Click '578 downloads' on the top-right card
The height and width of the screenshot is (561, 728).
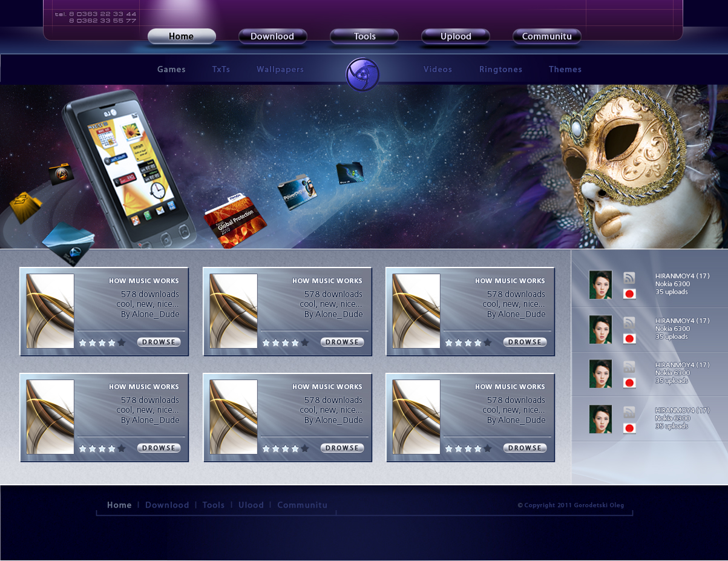click(516, 294)
